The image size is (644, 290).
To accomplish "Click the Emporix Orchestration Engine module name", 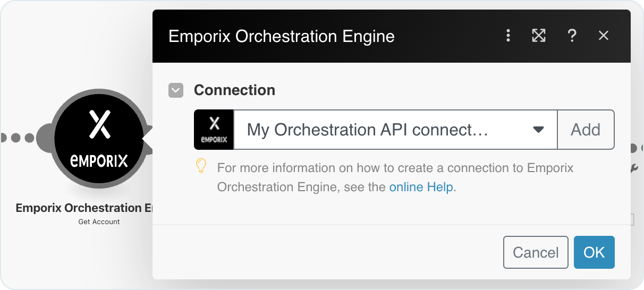I will [84, 208].
